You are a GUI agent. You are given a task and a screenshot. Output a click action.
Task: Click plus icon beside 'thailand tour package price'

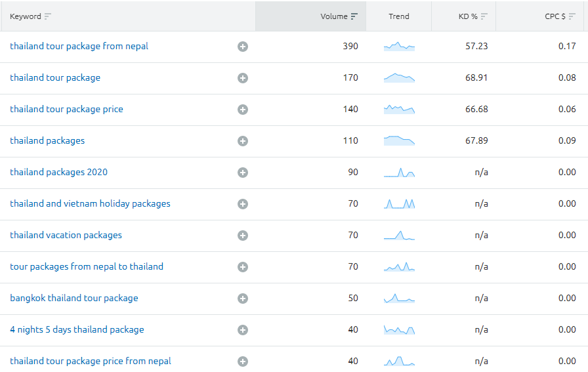tap(243, 110)
